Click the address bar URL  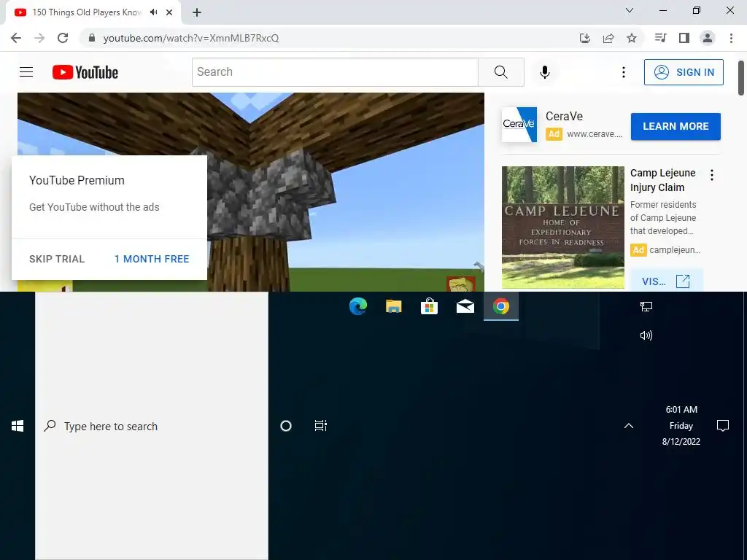coord(190,38)
